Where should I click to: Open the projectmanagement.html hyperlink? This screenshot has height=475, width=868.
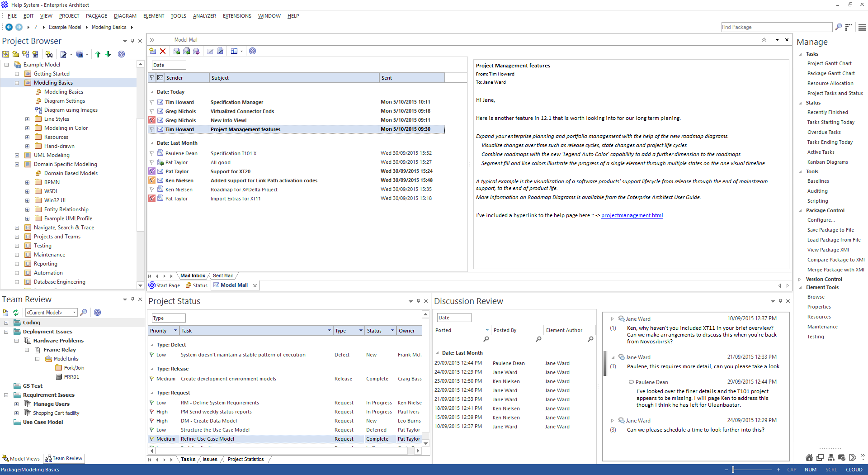[632, 215]
